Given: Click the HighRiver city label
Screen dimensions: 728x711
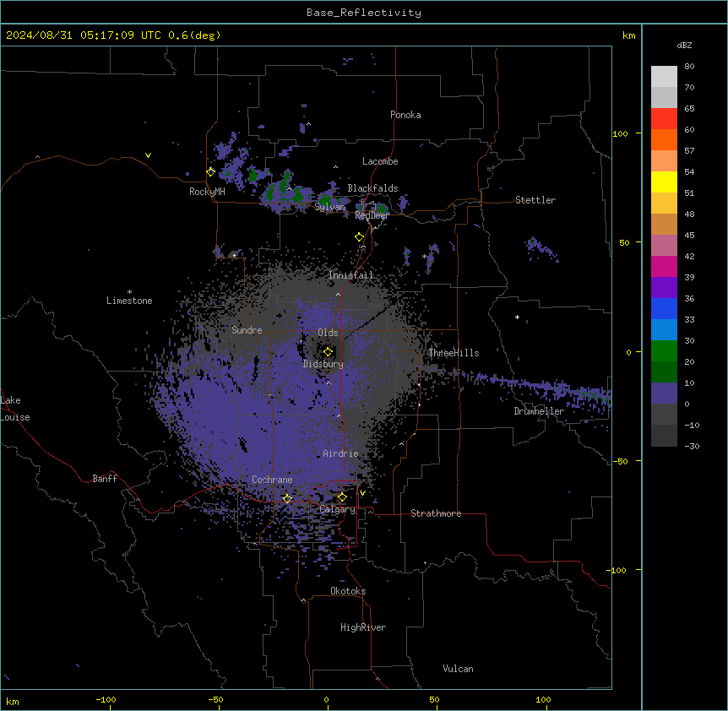Looking at the screenshot, I should coord(363,627).
